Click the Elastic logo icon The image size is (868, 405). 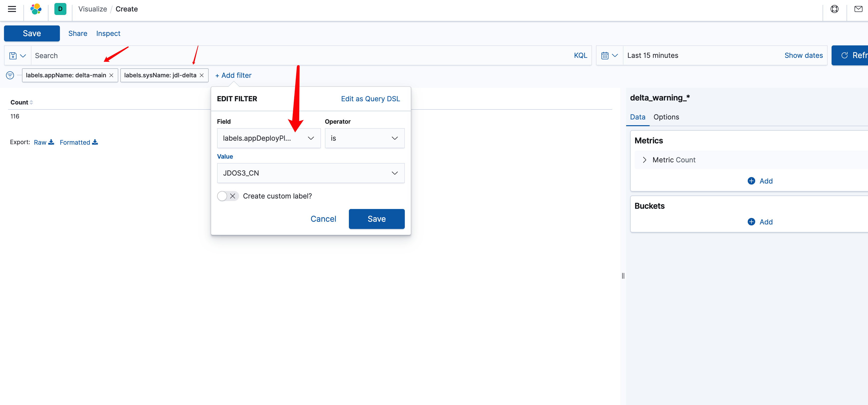tap(36, 9)
